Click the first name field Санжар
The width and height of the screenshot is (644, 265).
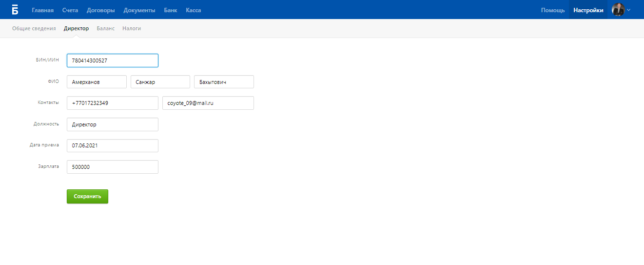coord(160,82)
